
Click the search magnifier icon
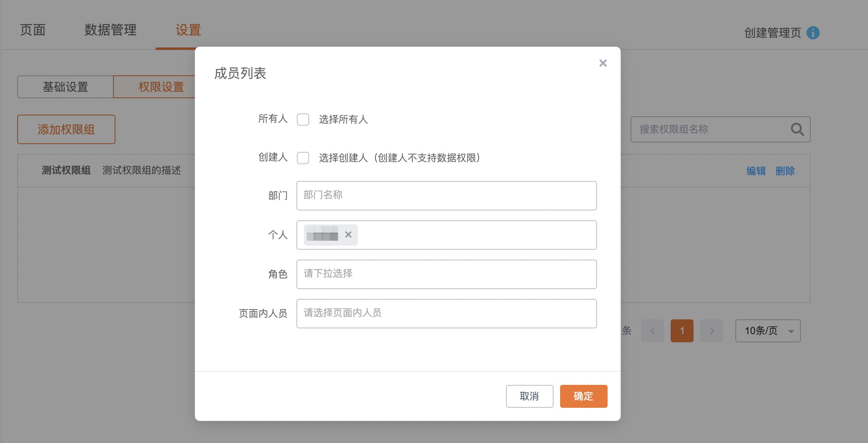click(797, 129)
